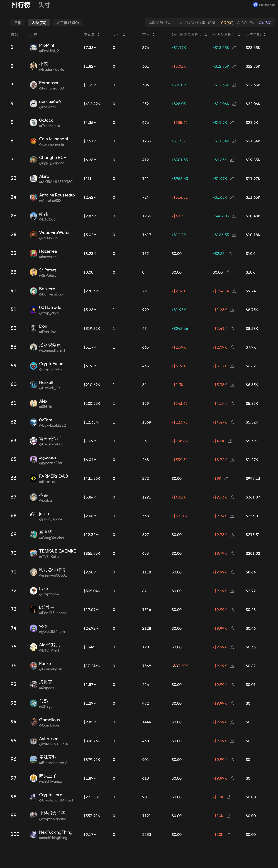Sort by 总收益与损失 column
The height and width of the screenshot is (868, 278).
239,35
